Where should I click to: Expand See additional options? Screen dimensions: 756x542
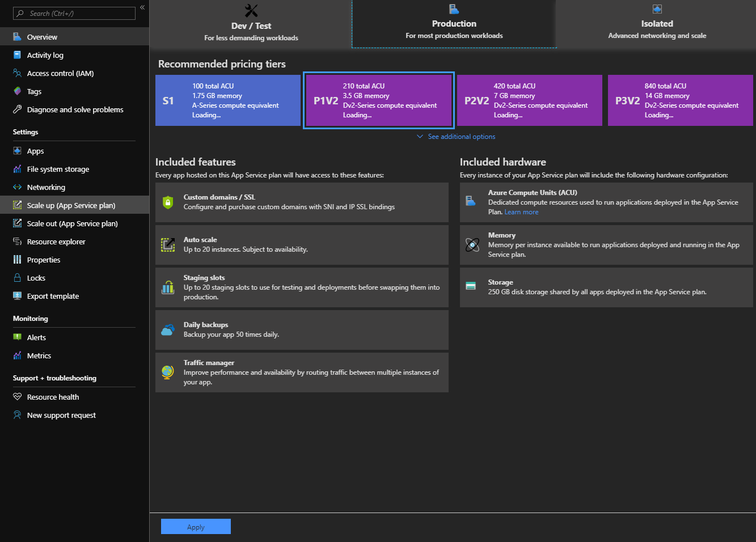pos(456,137)
